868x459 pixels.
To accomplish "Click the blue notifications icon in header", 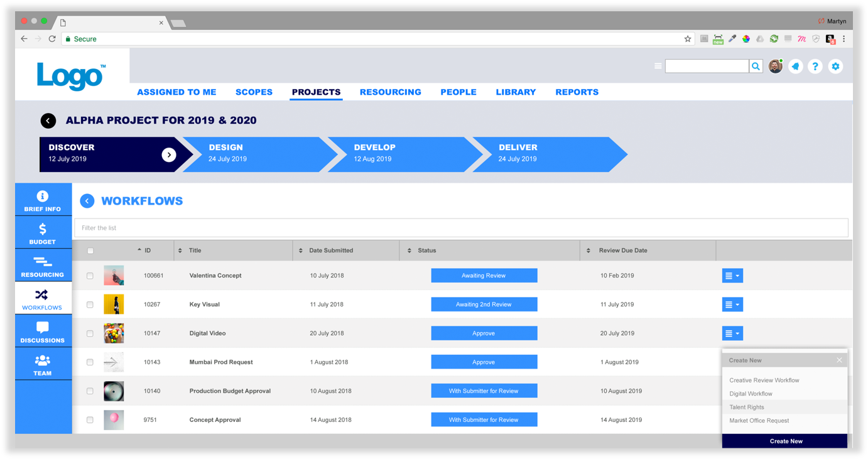I will 796,67.
